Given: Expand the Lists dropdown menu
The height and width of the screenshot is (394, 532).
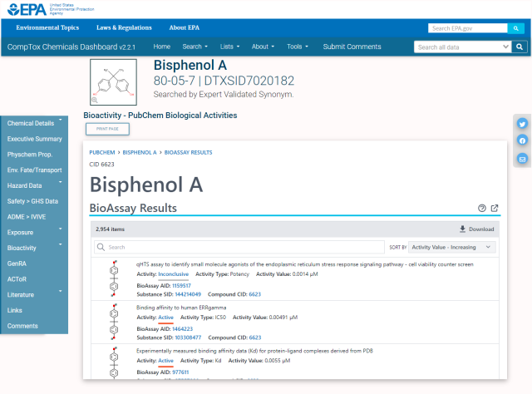Looking at the screenshot, I should click(229, 47).
